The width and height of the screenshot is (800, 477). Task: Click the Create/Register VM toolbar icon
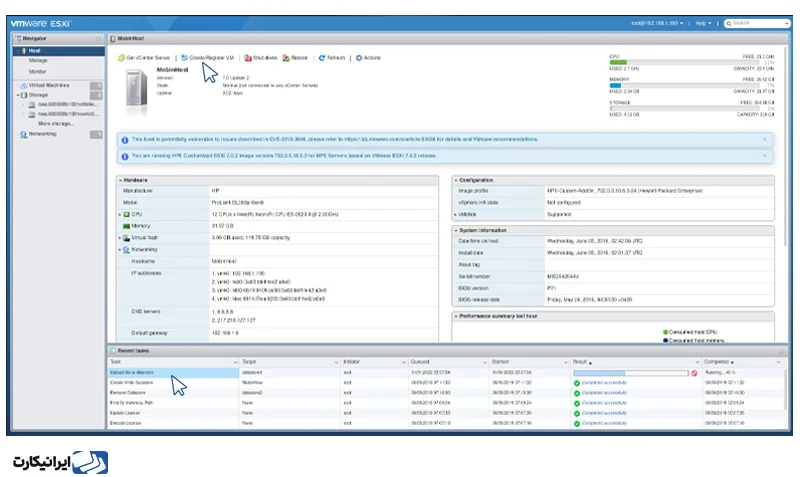click(185, 58)
